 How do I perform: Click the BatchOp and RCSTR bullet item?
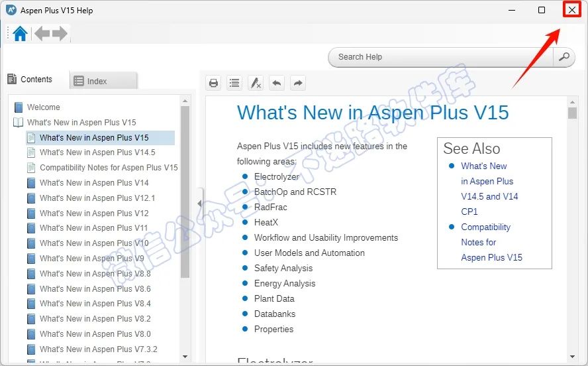[x=295, y=192]
